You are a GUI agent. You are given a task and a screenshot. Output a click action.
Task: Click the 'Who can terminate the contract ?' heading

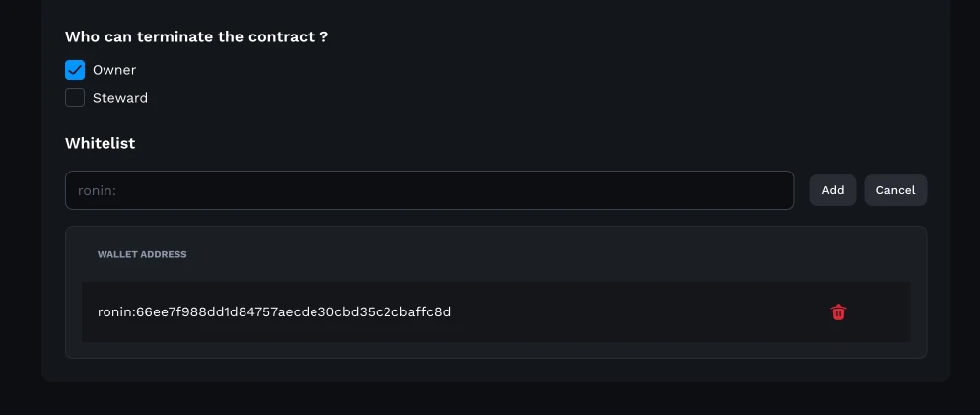tap(196, 36)
